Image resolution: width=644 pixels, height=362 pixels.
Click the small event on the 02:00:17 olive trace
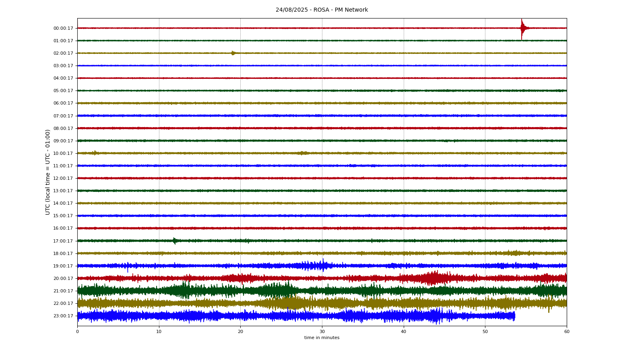coord(233,53)
